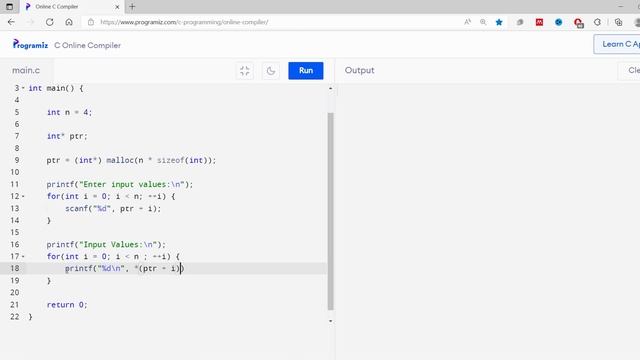This screenshot has width=640, height=360.
Task: Click line 7 'int* ptr;'
Action: coord(67,136)
